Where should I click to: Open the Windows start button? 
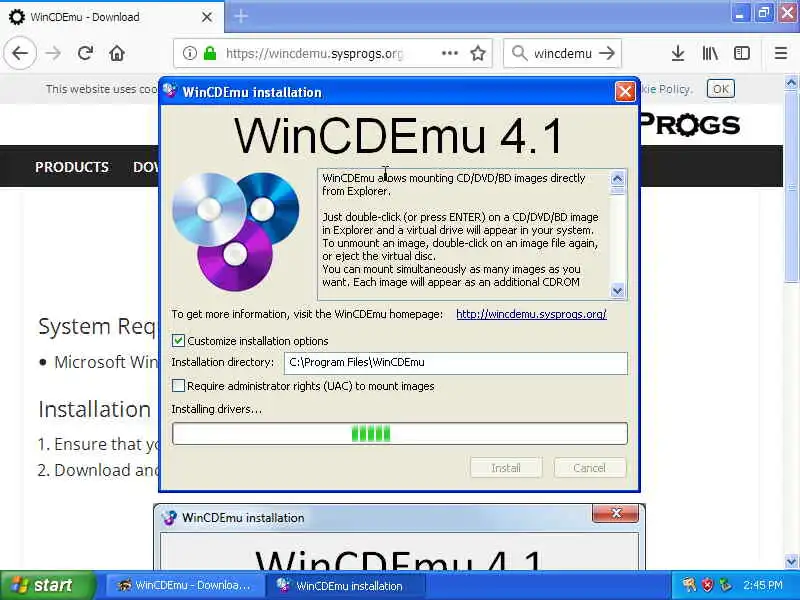tap(47, 585)
